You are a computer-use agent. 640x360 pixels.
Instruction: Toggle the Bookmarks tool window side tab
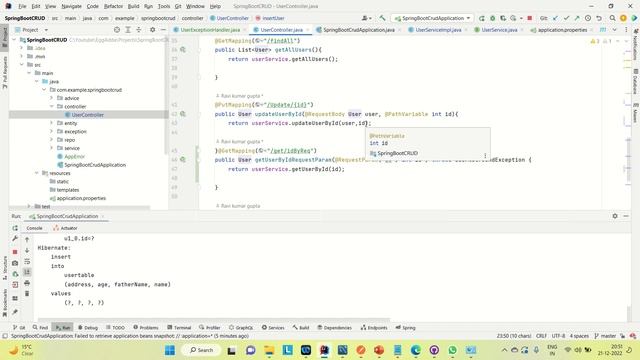point(4,302)
